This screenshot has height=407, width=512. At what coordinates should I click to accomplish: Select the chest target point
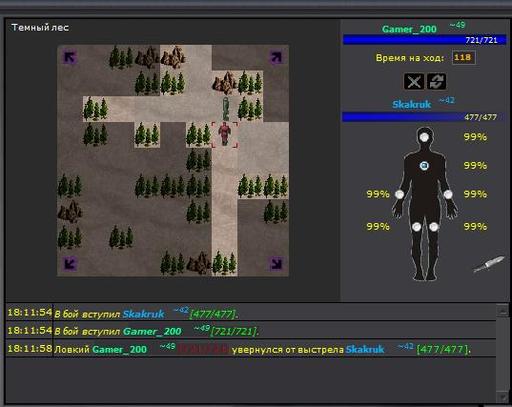pyautogui.click(x=424, y=166)
